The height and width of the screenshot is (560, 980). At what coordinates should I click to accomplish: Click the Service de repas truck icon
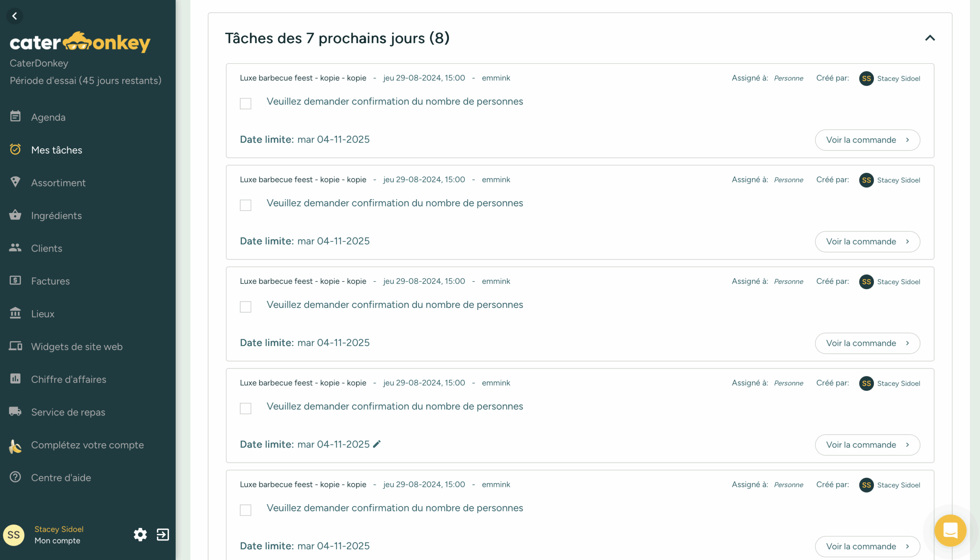(x=15, y=412)
